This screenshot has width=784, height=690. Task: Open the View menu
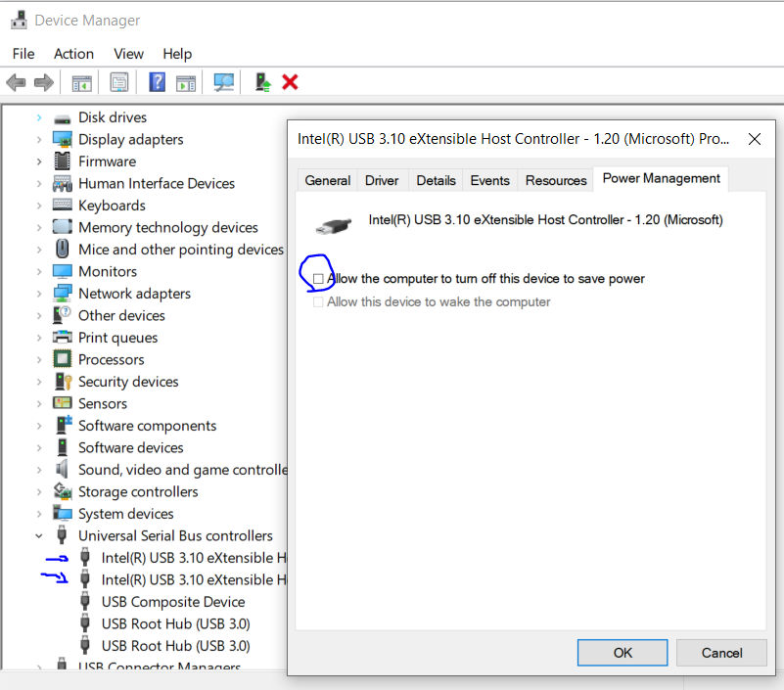pos(128,54)
